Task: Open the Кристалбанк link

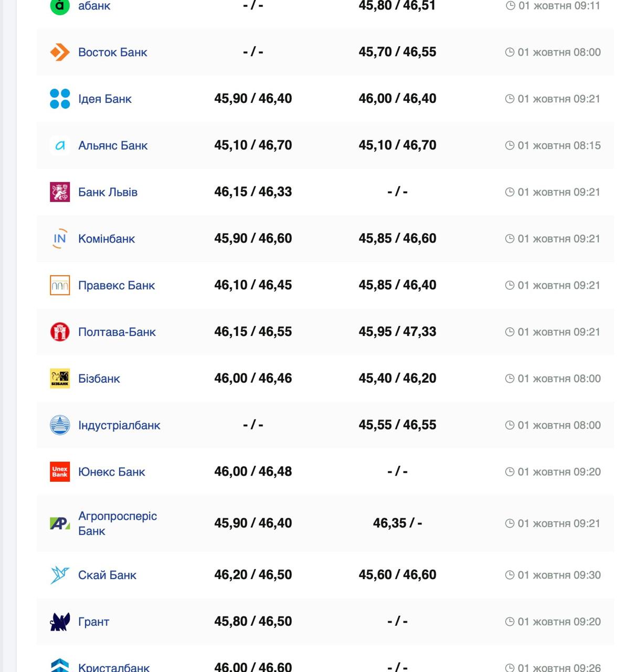Action: point(113,667)
